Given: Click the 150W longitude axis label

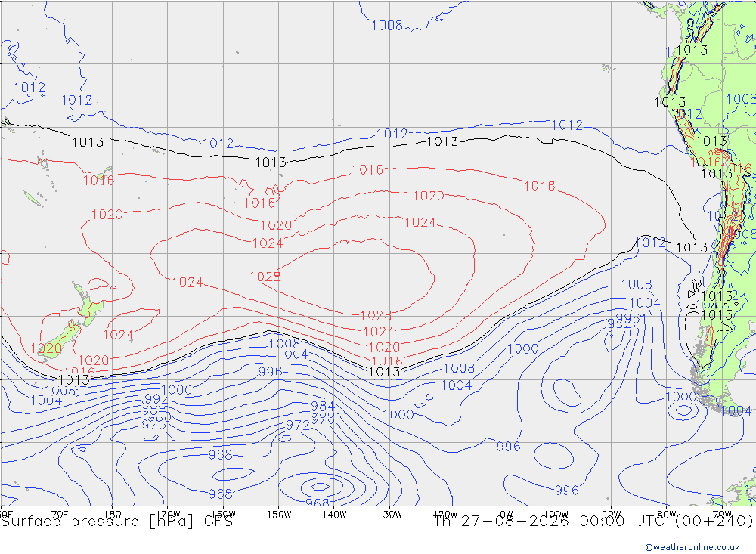Looking at the screenshot, I should 279,515.
